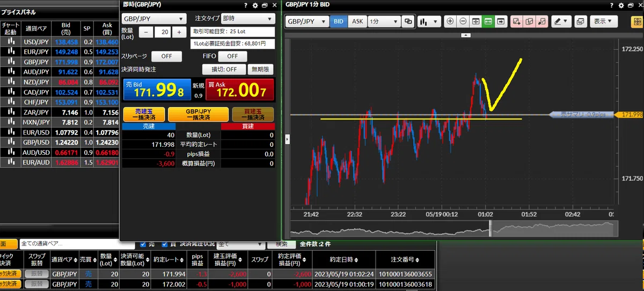Viewport: 644px width, 291px height.
Task: Click the left panel collapse arrow on chart
Action: [287, 139]
